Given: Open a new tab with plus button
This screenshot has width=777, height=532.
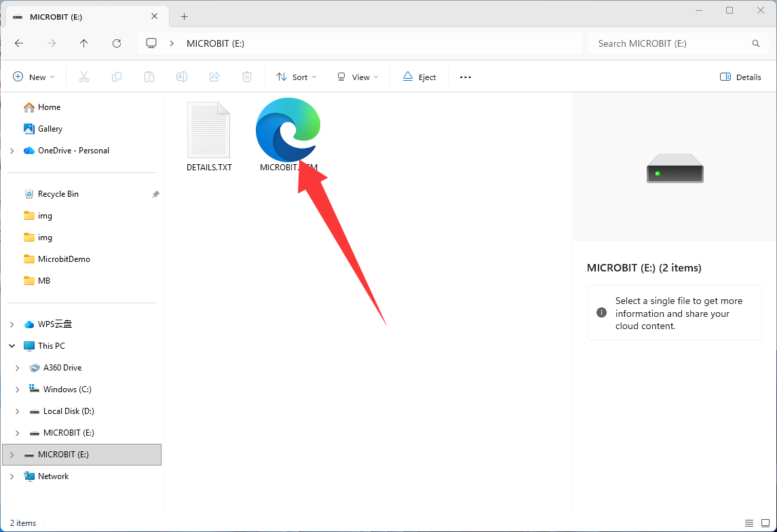Looking at the screenshot, I should (x=185, y=17).
